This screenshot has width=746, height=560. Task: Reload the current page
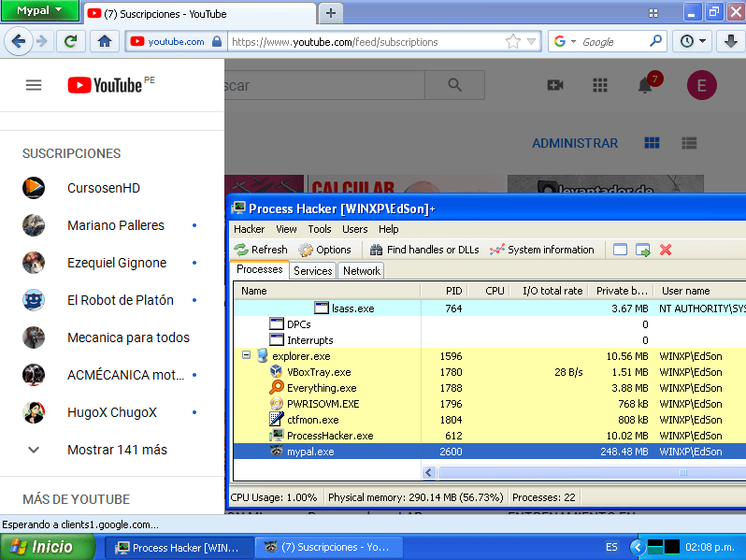(71, 42)
